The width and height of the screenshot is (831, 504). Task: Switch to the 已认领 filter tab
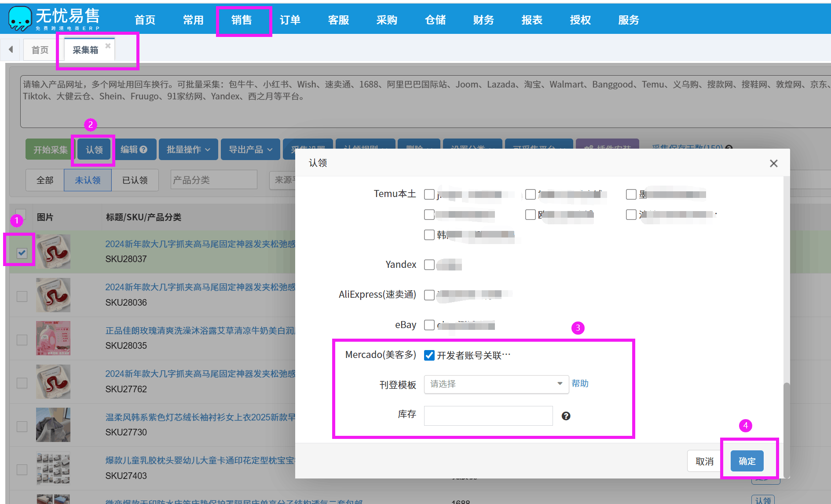coord(135,180)
